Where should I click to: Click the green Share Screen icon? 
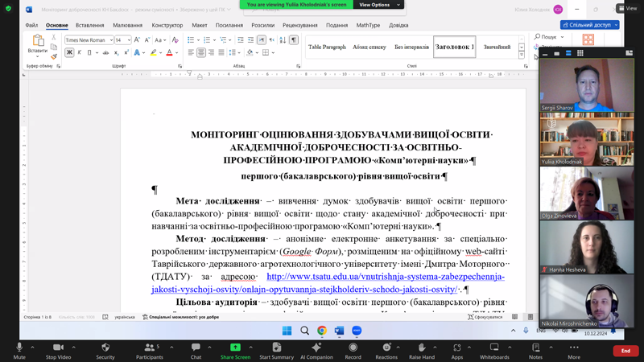click(x=236, y=348)
